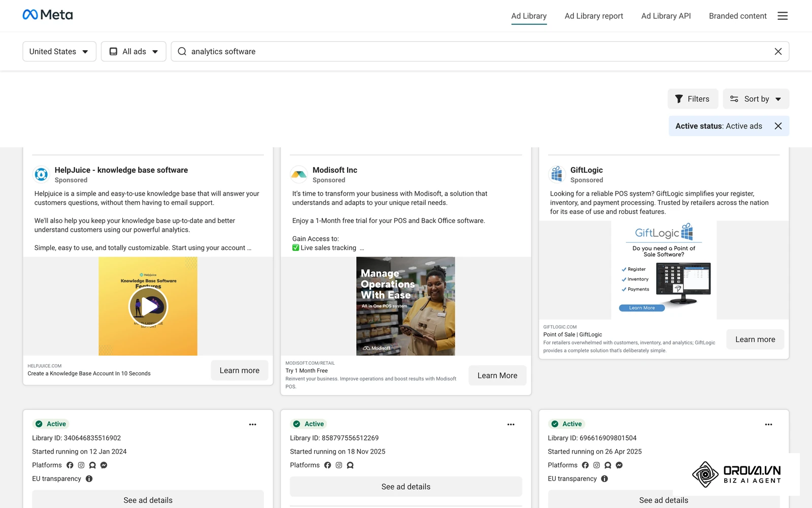Open the Branded content tab
The height and width of the screenshot is (508, 812).
pyautogui.click(x=737, y=16)
